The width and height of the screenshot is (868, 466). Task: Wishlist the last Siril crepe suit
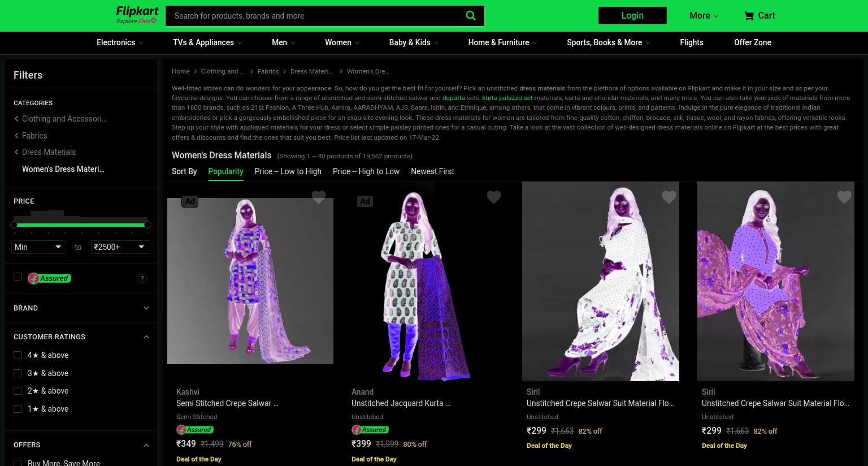coord(844,196)
